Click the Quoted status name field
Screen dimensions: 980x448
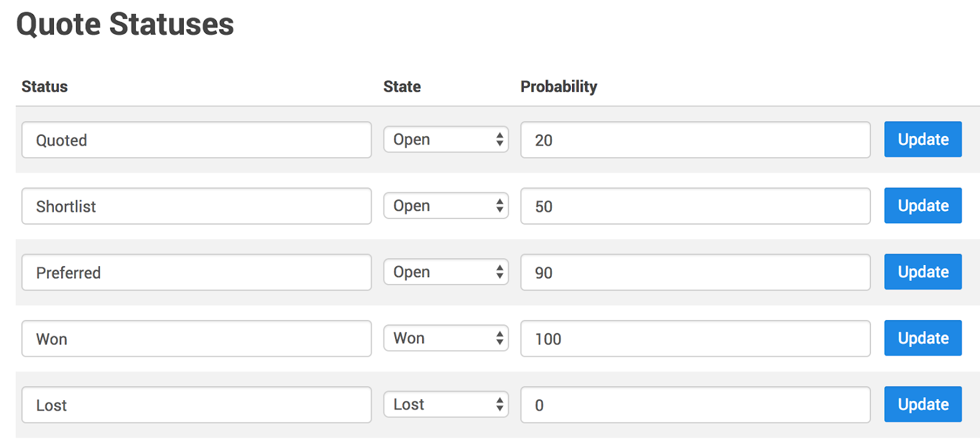coord(196,140)
